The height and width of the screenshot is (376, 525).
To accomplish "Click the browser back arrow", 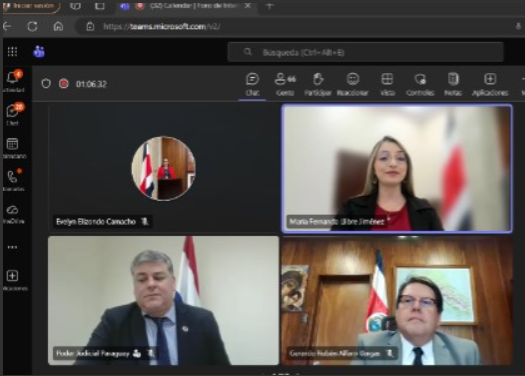I will click(x=7, y=26).
